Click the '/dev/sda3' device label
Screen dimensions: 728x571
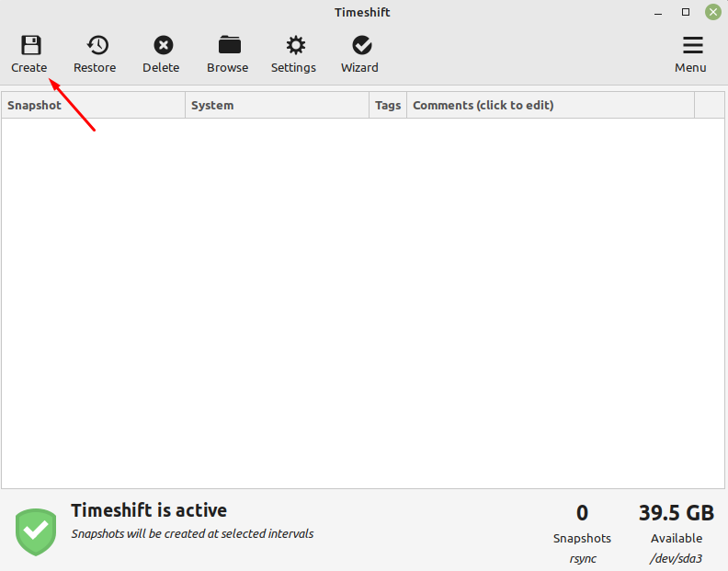pyautogui.click(x=676, y=558)
